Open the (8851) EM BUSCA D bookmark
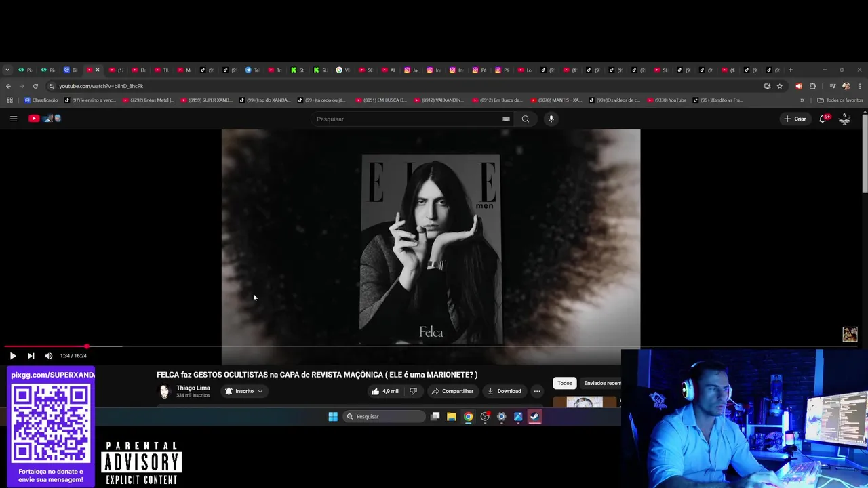This screenshot has height=488, width=868. click(381, 100)
